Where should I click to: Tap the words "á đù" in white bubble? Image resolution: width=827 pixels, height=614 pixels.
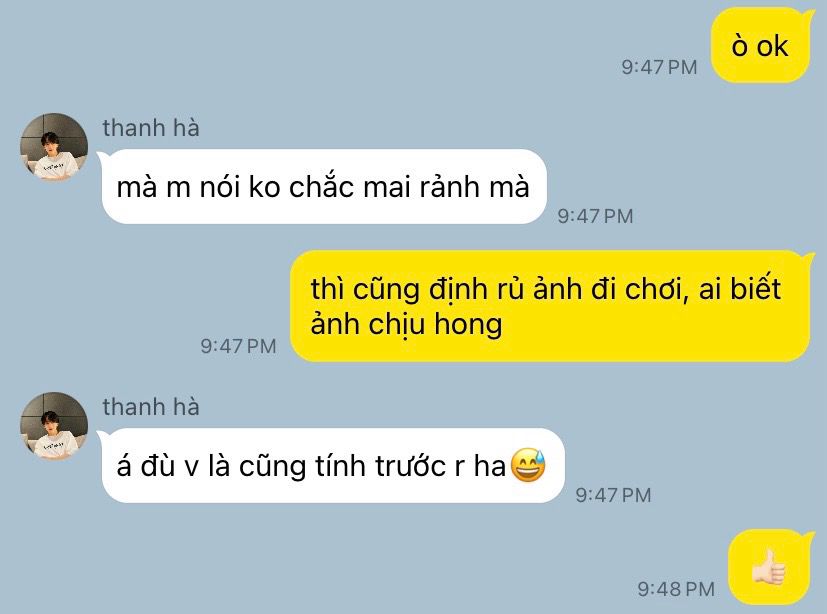(x=146, y=466)
